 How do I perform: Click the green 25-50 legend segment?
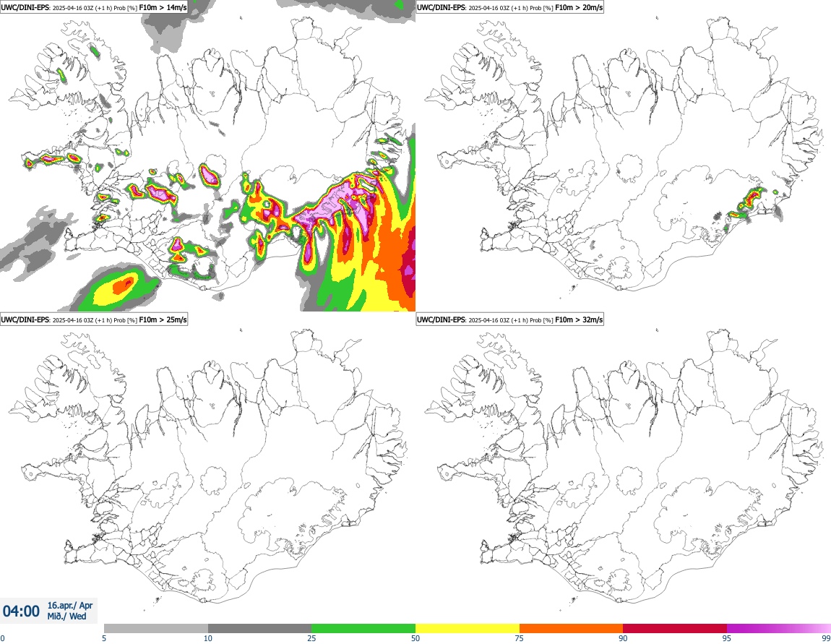click(363, 628)
